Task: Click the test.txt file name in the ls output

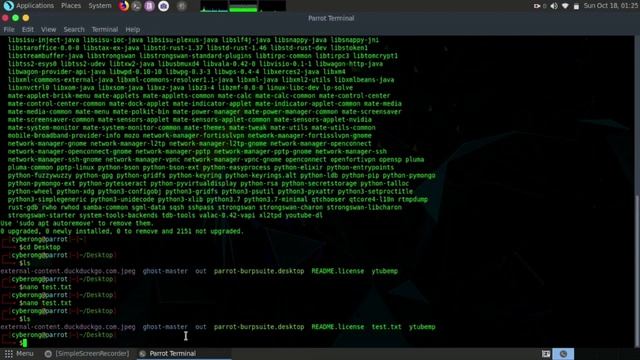Action: [386, 327]
